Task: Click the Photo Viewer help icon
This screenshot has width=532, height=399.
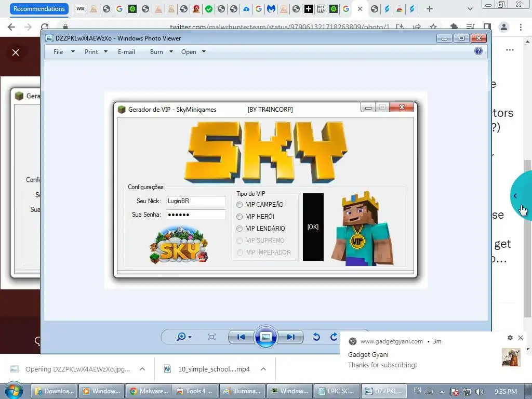Action: point(478,51)
